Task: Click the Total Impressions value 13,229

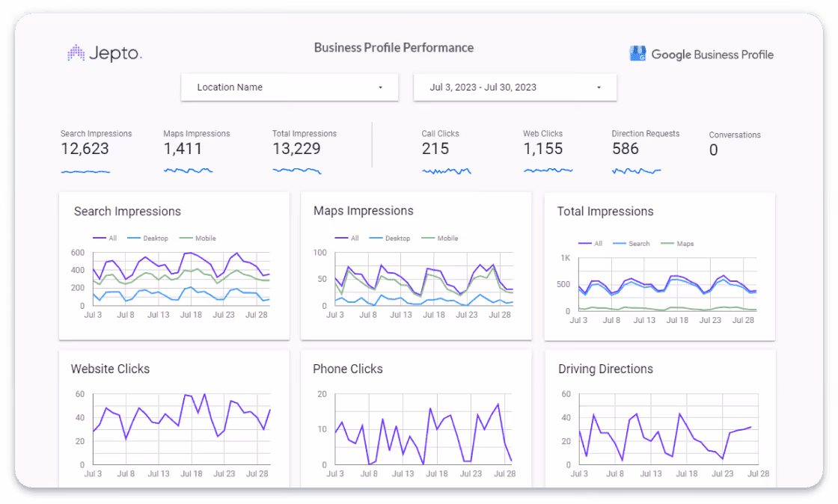Action: click(x=296, y=149)
